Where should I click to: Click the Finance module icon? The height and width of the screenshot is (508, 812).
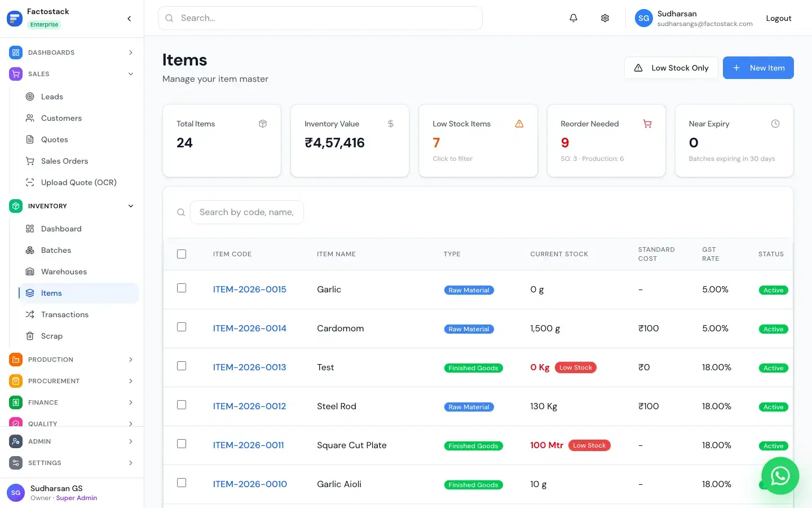pos(16,402)
